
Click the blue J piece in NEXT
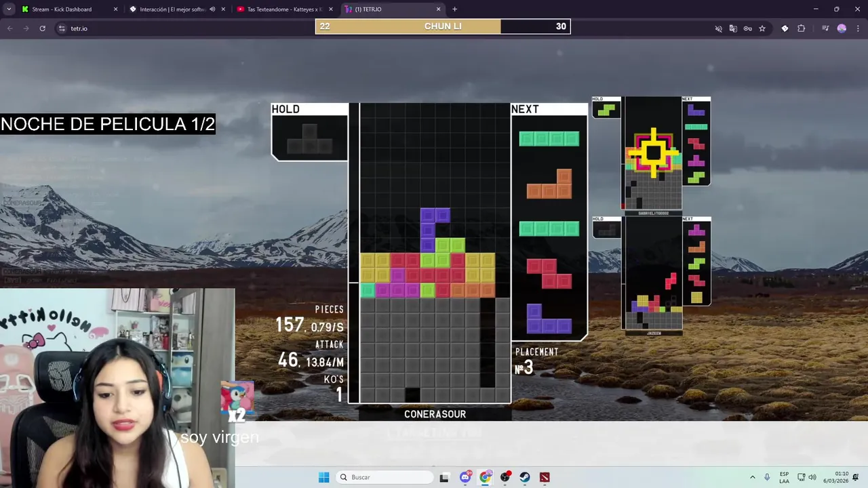click(x=549, y=319)
